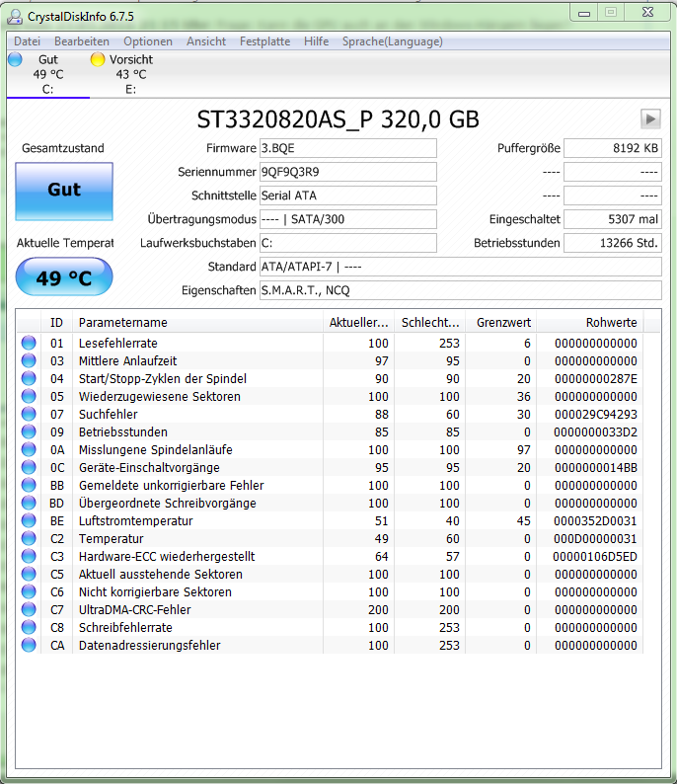Click status orb in Temperatur row C2
The height and width of the screenshot is (784, 677).
tap(29, 538)
